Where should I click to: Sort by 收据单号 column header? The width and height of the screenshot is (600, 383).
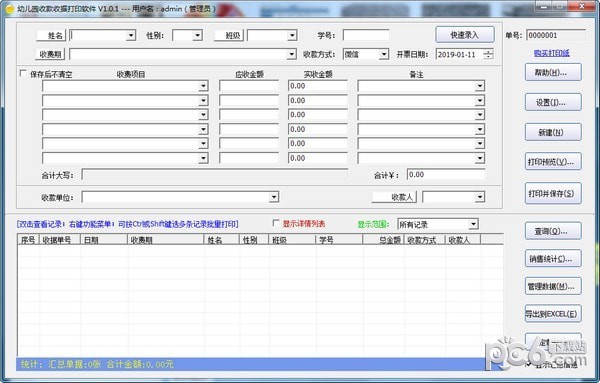(x=59, y=240)
